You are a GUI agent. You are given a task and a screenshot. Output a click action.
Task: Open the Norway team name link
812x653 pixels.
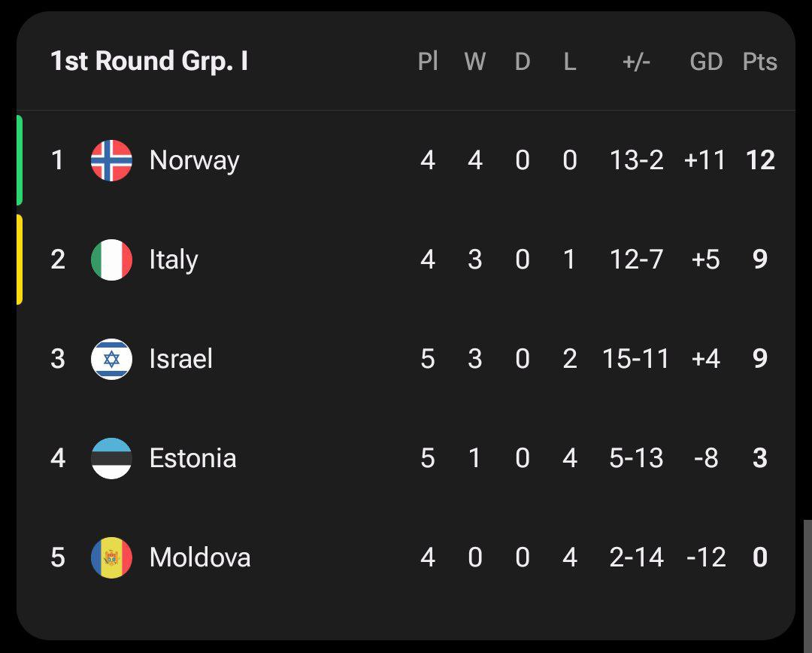coord(194,160)
